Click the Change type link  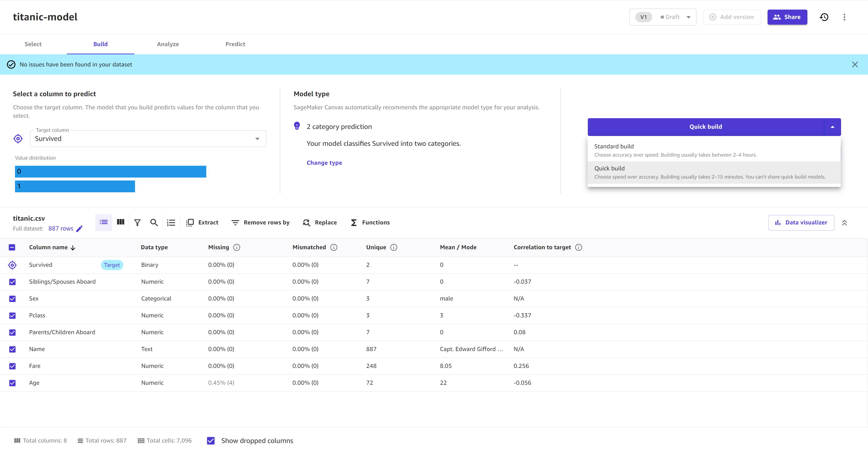coord(324,162)
